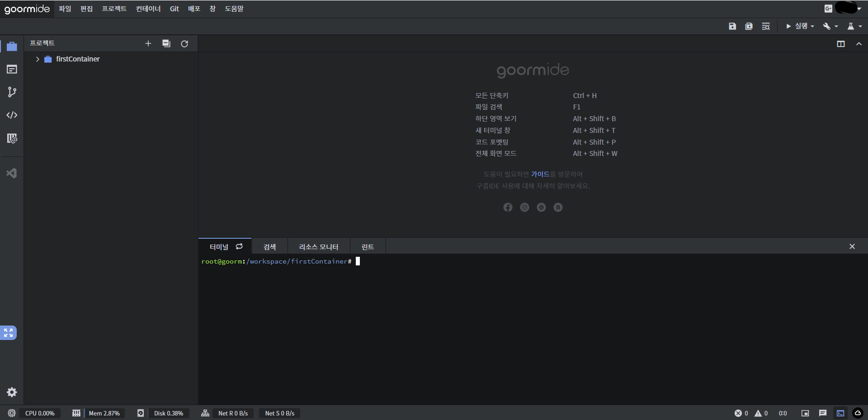Click the error count icon in status bar
Viewport: 868px width, 420px height.
point(738,413)
